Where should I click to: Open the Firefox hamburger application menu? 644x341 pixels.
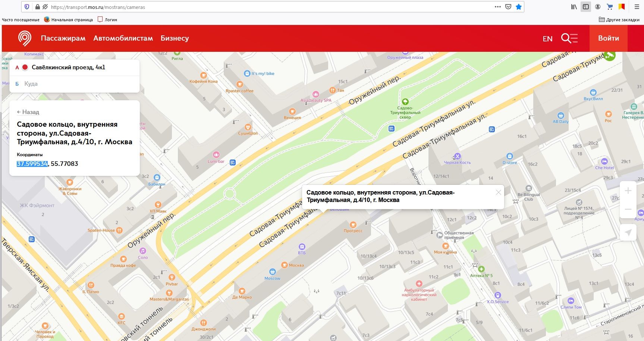pos(637,7)
